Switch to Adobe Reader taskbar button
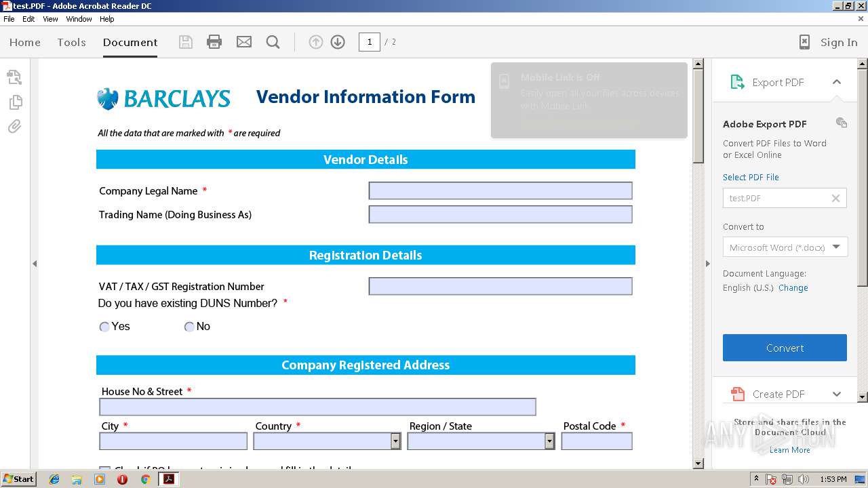This screenshot has height=488, width=868. point(168,479)
